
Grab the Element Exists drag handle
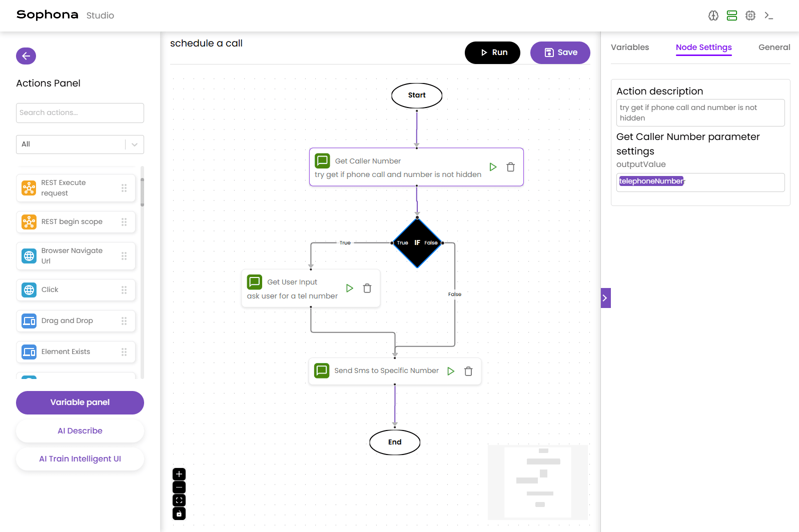pyautogui.click(x=124, y=352)
